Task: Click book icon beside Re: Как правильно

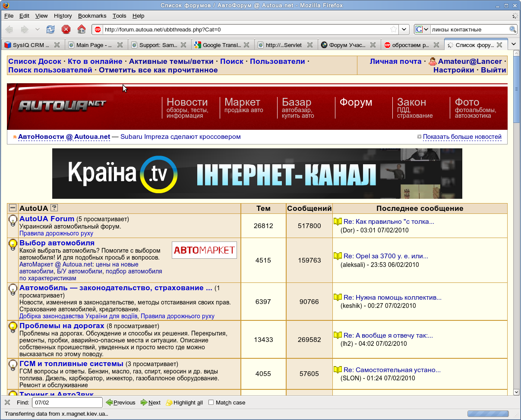Action: coord(338,222)
